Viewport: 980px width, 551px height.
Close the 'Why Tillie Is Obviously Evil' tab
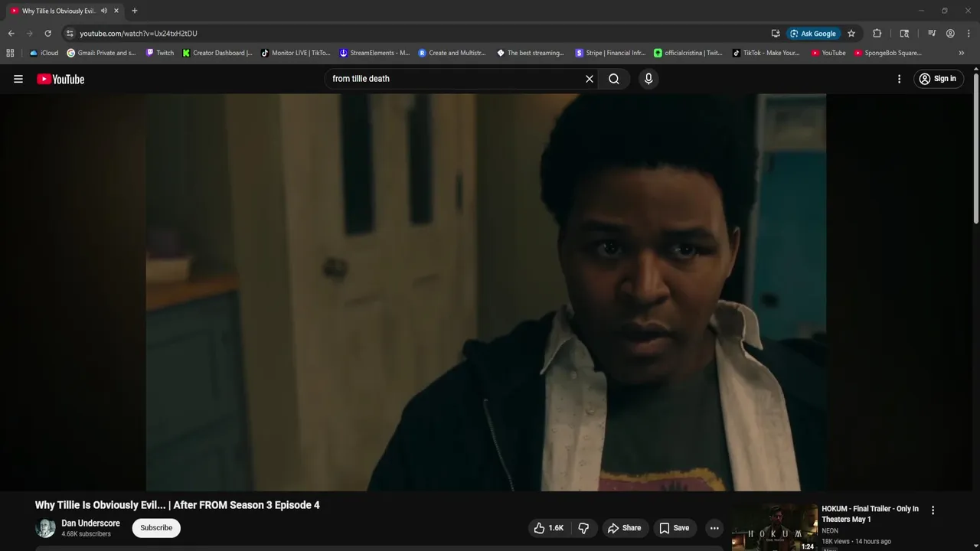click(x=116, y=11)
